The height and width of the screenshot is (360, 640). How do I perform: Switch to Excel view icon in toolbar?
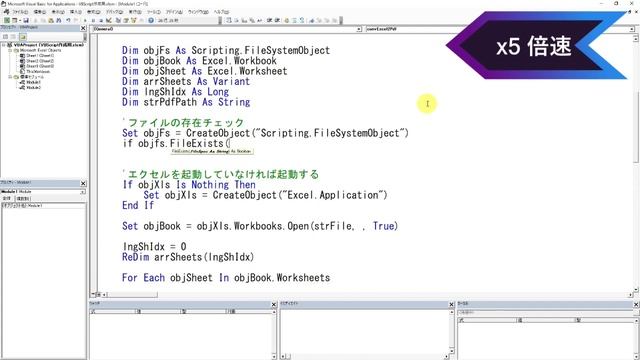(7, 20)
